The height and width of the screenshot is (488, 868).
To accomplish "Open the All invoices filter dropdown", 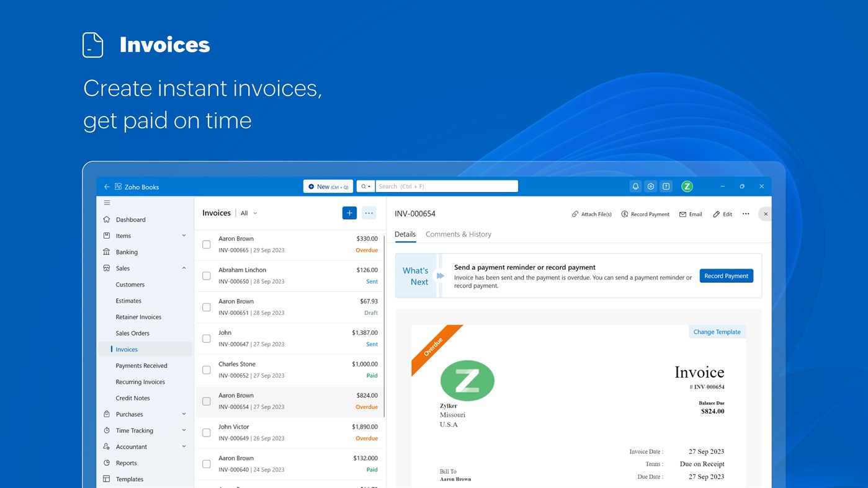I will tap(248, 213).
